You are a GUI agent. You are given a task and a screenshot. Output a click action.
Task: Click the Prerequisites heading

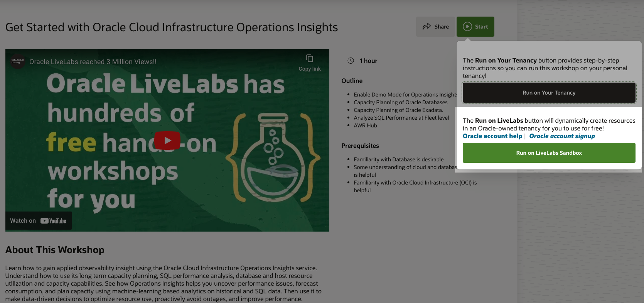coord(360,146)
